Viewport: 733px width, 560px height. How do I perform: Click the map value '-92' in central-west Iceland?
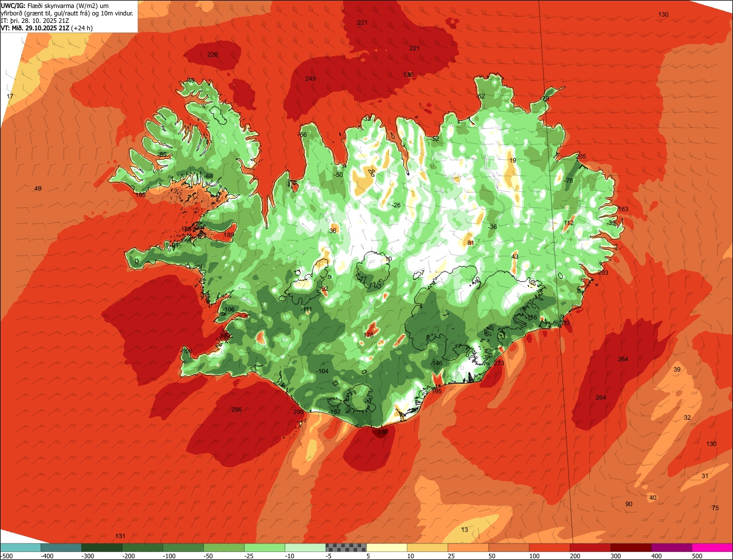coord(324,289)
